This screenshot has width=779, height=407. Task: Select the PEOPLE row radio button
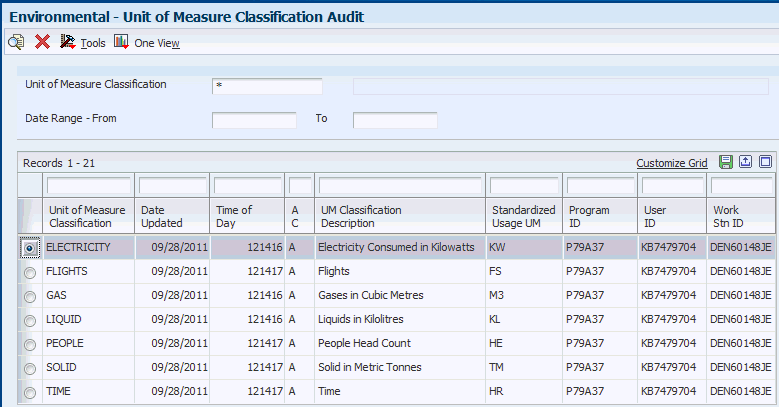pyautogui.click(x=30, y=343)
